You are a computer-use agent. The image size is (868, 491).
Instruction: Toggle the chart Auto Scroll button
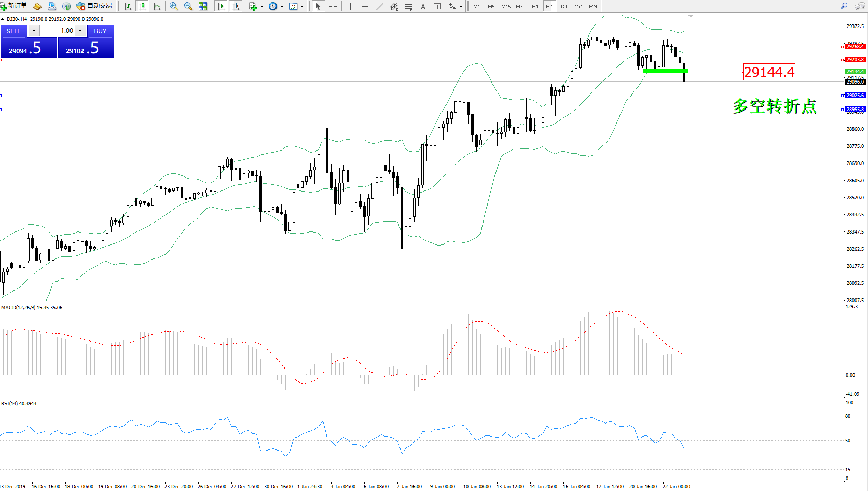coord(221,6)
